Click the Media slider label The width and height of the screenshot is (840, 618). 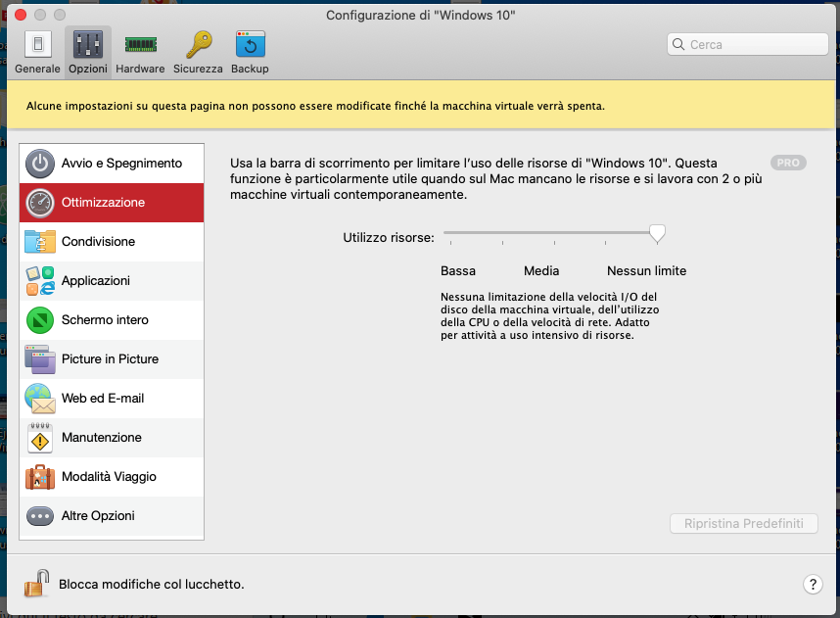541,271
